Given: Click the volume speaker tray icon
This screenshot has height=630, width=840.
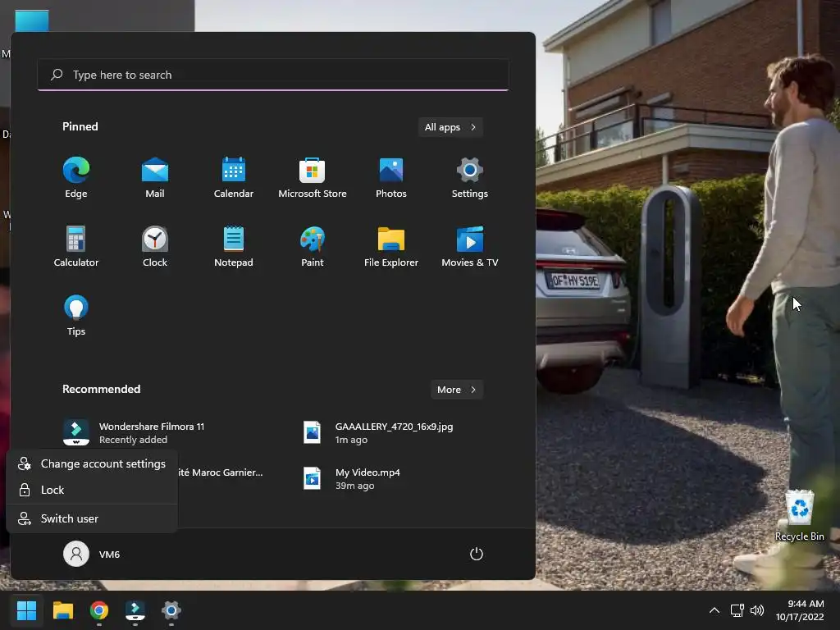Looking at the screenshot, I should click(757, 610).
